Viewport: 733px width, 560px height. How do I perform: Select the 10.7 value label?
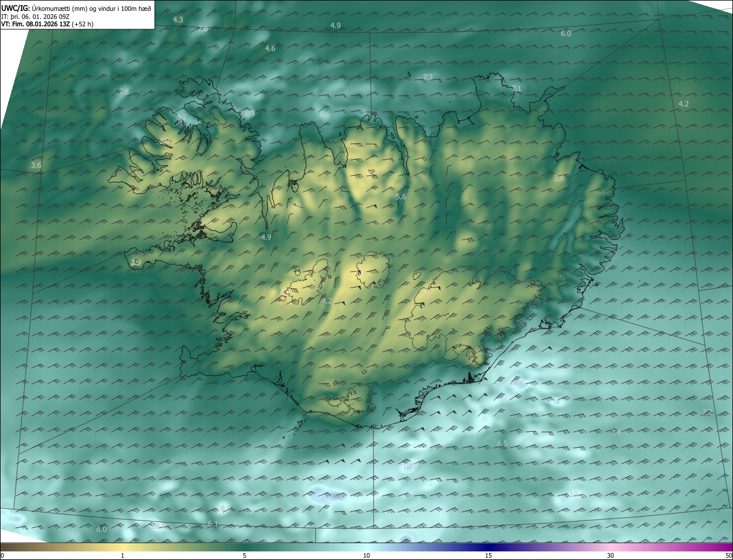411,467
